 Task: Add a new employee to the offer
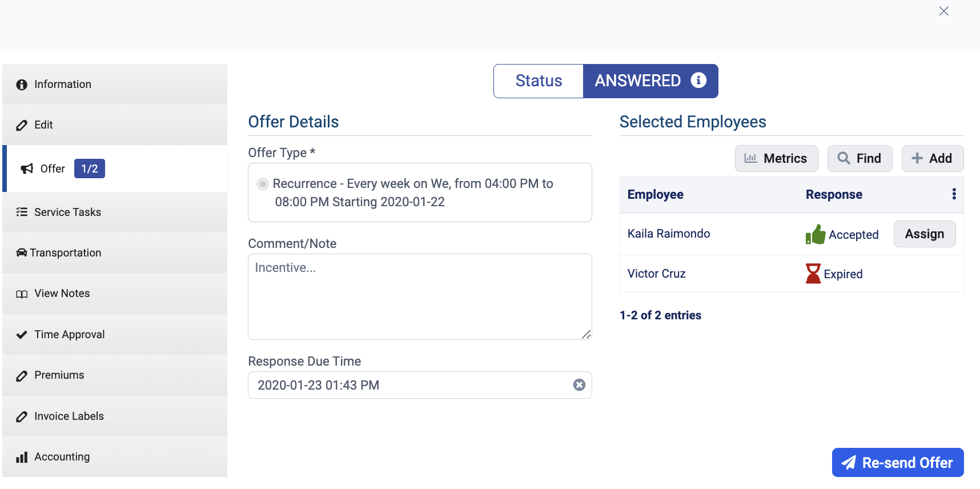(x=932, y=158)
